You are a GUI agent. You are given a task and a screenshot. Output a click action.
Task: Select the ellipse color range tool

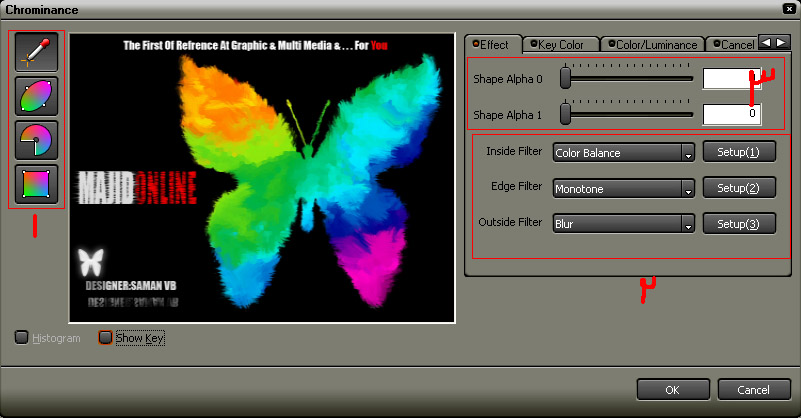[x=36, y=97]
